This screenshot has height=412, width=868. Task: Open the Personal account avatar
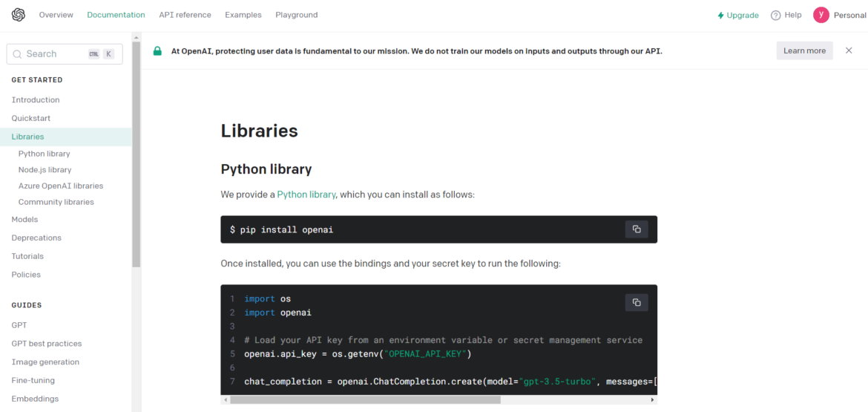[821, 15]
